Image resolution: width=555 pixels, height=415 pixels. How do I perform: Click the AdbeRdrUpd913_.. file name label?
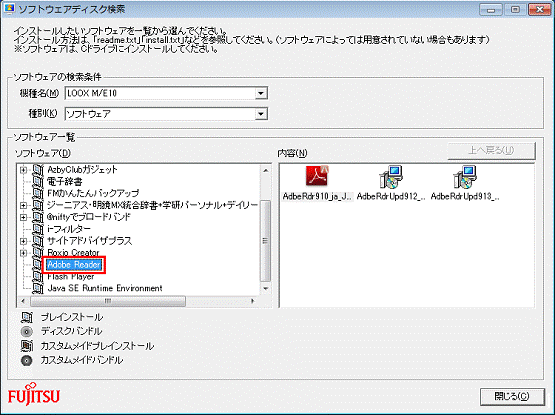click(x=465, y=197)
